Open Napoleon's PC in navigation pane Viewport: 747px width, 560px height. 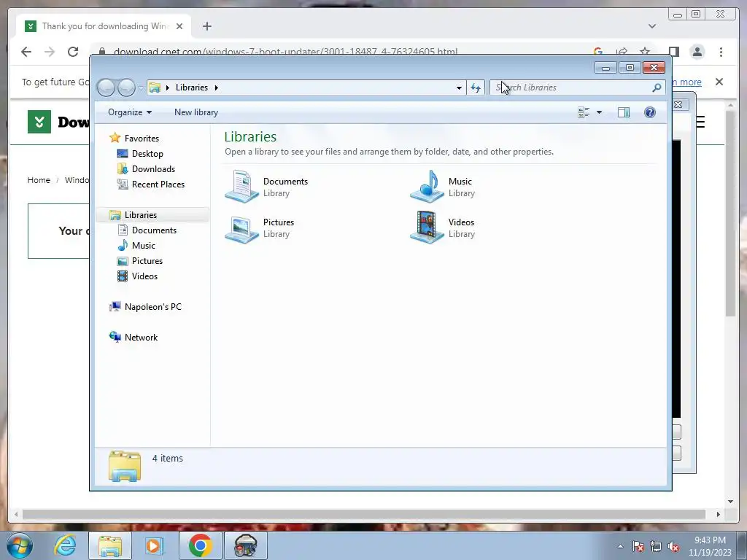[153, 307]
